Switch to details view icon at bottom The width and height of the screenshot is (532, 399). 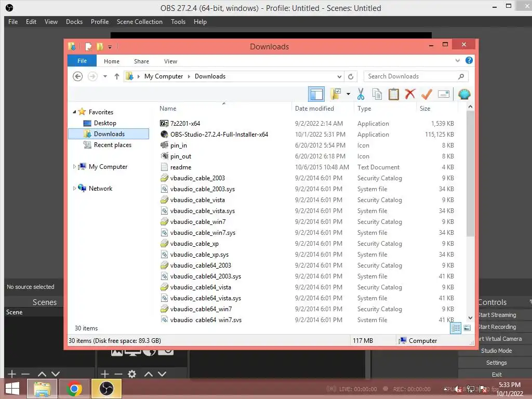tap(456, 328)
